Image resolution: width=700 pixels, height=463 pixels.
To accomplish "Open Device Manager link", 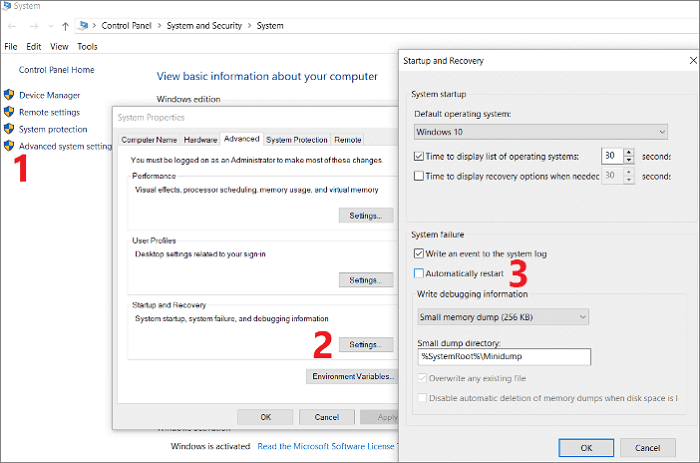I will tap(50, 95).
